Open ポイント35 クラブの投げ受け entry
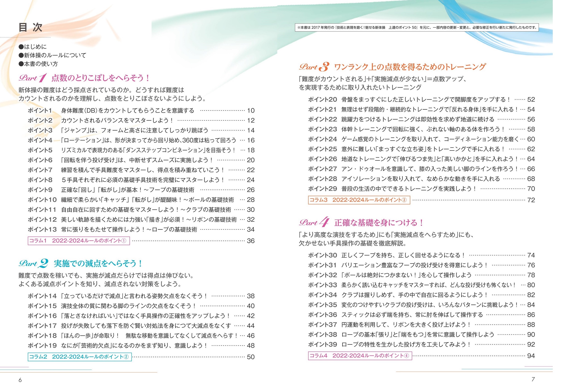This screenshot has width=567, height=392. tap(421, 305)
